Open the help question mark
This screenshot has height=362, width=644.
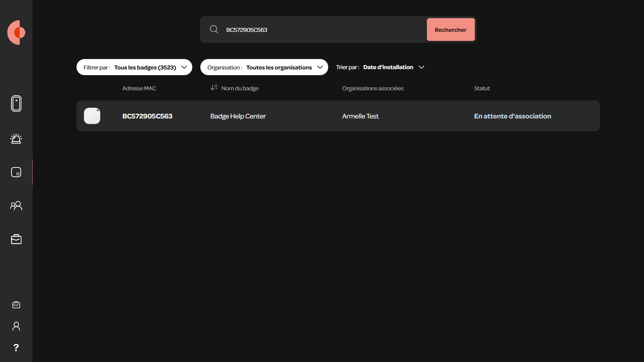16,348
